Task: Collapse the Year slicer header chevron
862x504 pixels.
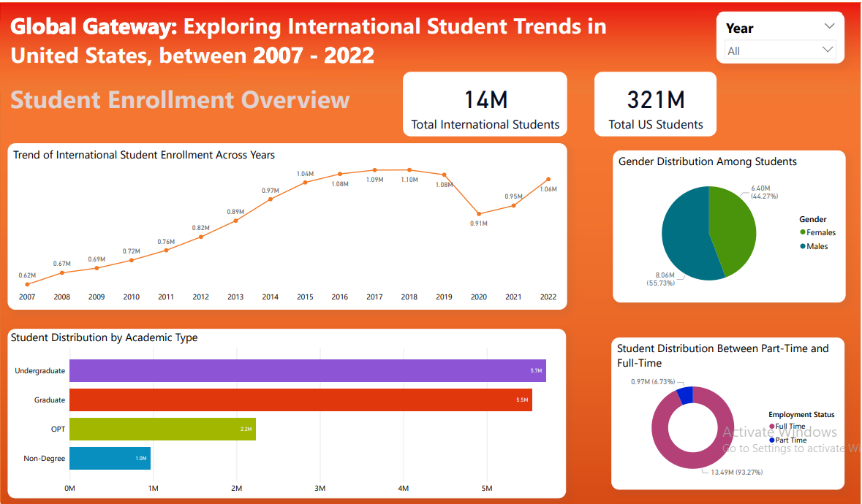Action: (828, 27)
